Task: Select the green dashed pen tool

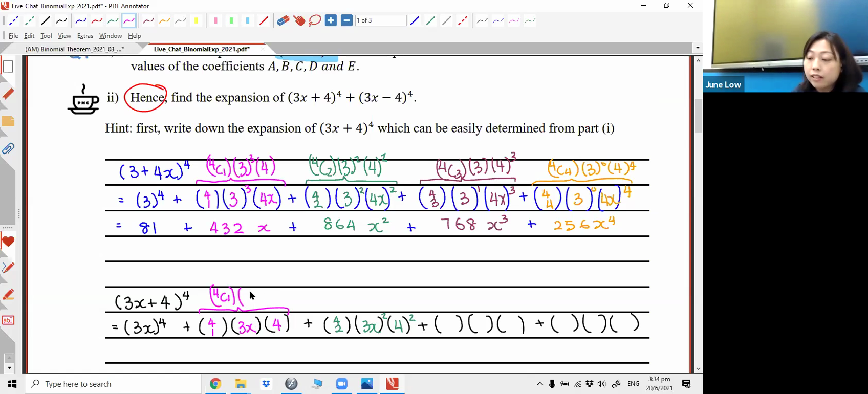Action: tap(30, 21)
